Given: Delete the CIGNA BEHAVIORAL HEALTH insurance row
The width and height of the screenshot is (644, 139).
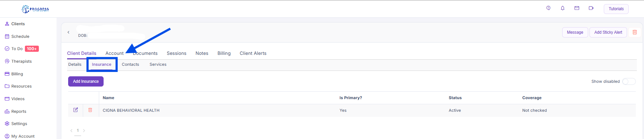Looking at the screenshot, I should (x=90, y=110).
